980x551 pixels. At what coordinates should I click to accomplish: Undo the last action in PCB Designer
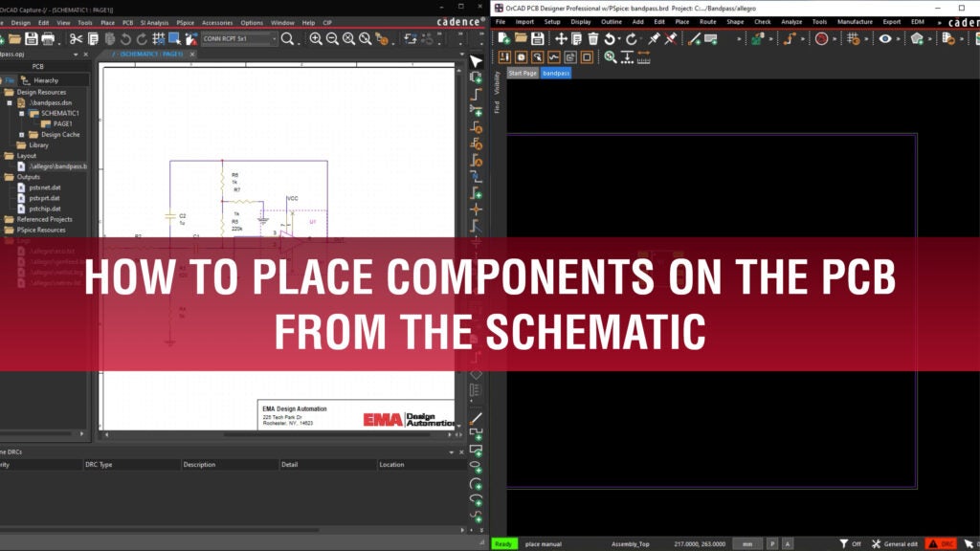[610, 39]
